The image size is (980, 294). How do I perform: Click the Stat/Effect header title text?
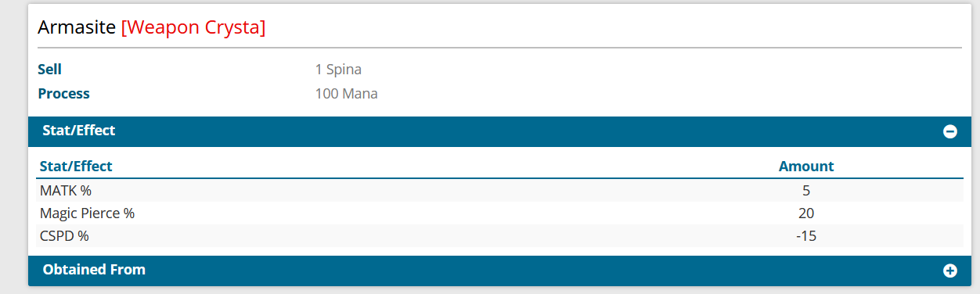79,131
